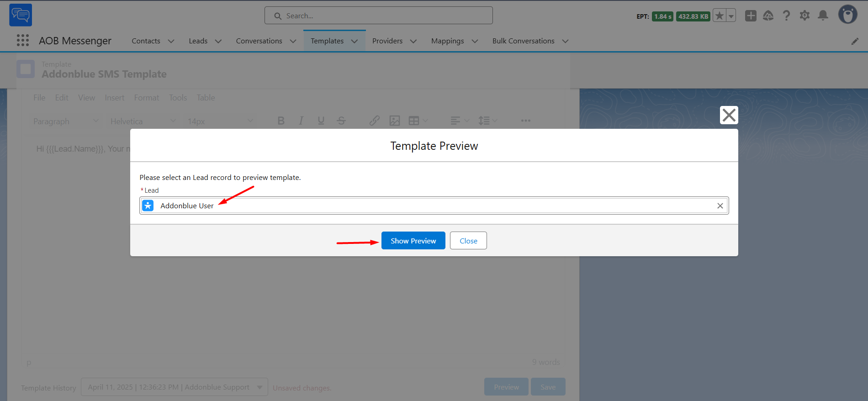Clear the selected Addonblue User lead

coord(720,206)
